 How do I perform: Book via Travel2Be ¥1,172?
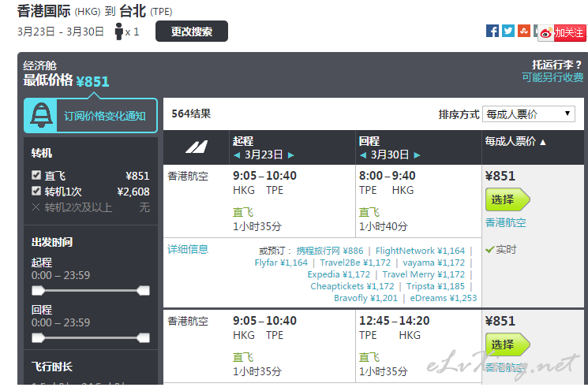coord(355,263)
